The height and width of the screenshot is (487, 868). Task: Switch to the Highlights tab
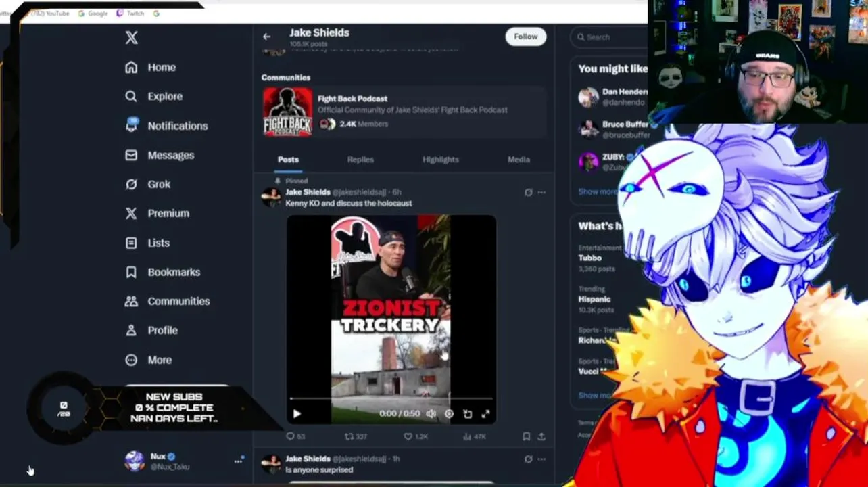[441, 160]
